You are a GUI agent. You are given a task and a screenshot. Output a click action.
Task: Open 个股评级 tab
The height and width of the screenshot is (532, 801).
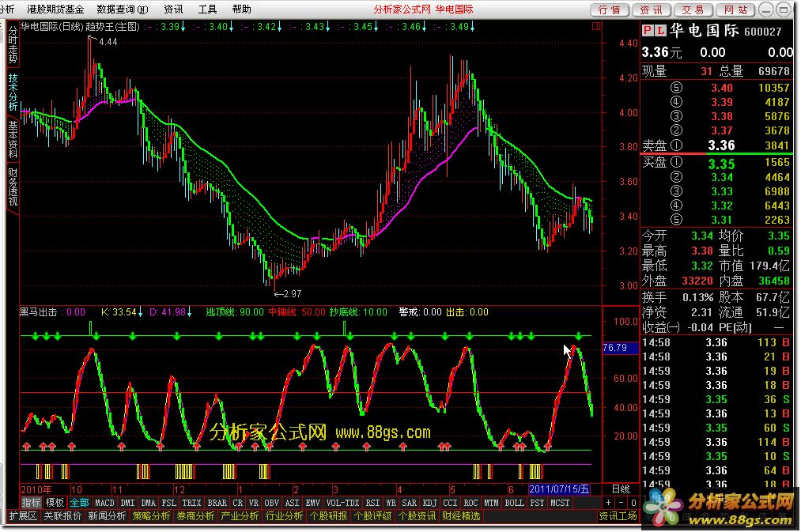coord(373,516)
